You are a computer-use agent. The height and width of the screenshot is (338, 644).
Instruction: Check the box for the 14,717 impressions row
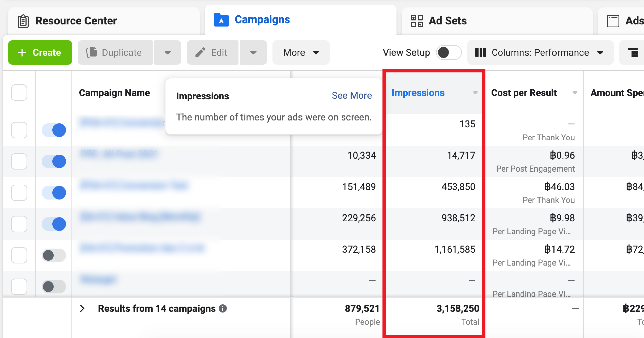tap(19, 161)
